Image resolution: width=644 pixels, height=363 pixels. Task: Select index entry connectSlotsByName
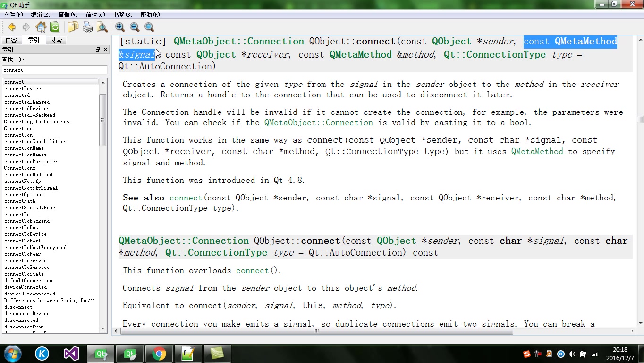click(x=30, y=208)
